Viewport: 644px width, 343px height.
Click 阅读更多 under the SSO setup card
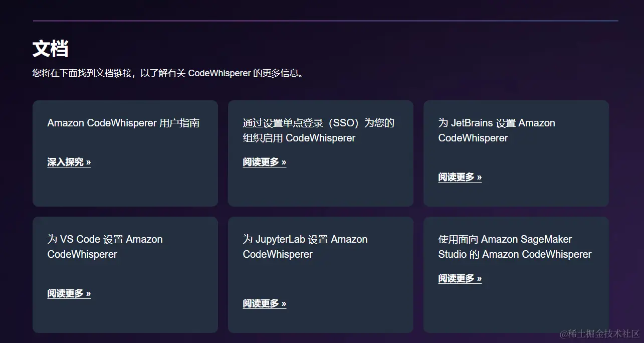click(265, 162)
